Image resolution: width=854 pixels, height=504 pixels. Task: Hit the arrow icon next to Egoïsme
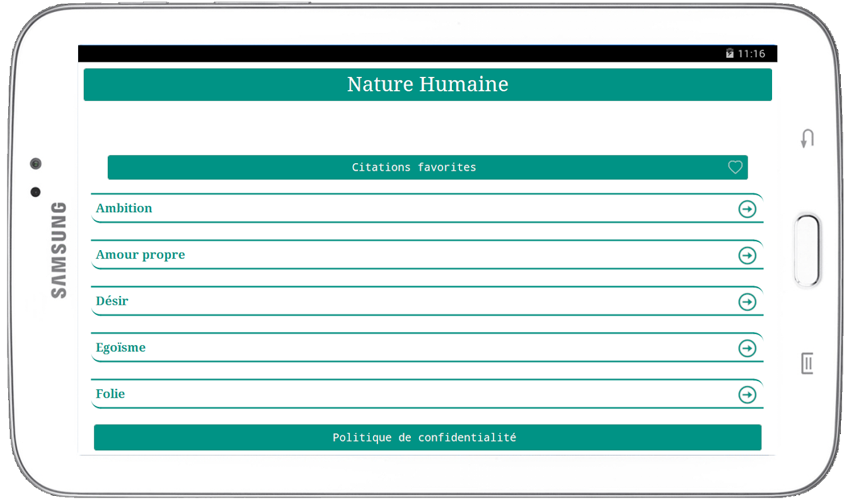click(747, 348)
